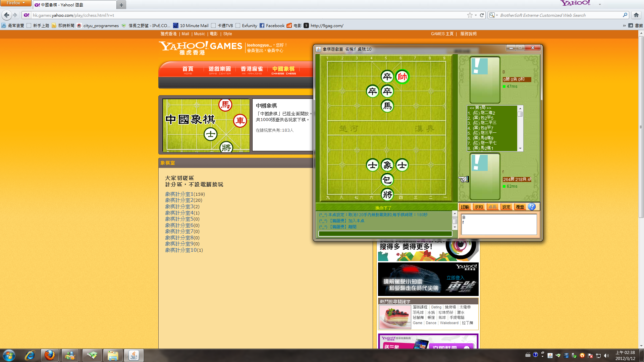Open the blue question mark help icon

tap(532, 207)
